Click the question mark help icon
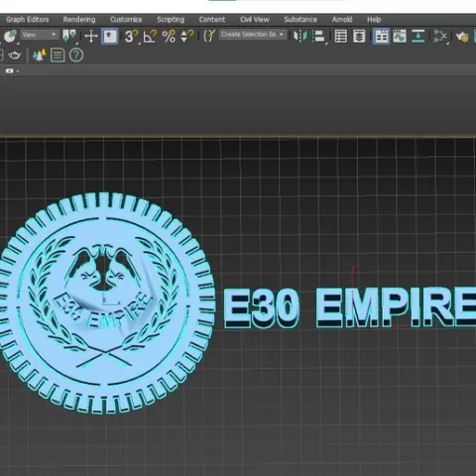Viewport: 476px width, 476px height. click(76, 56)
